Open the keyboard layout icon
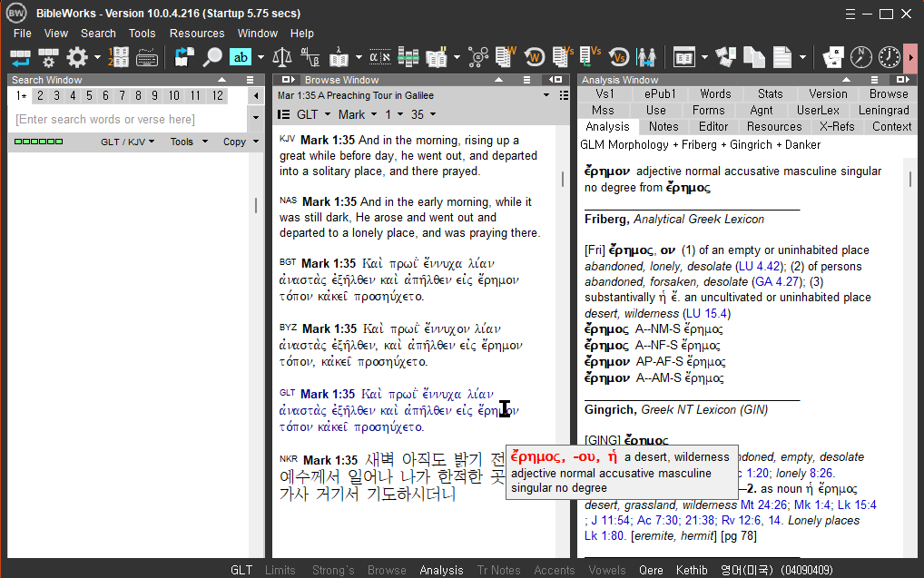Image resolution: width=924 pixels, height=578 pixels. [147, 57]
